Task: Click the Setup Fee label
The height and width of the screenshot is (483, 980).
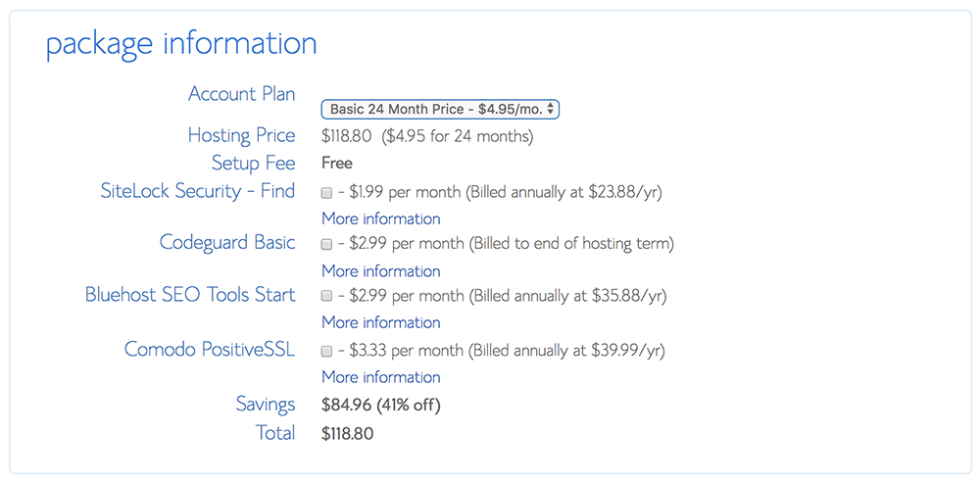Action: [x=253, y=163]
